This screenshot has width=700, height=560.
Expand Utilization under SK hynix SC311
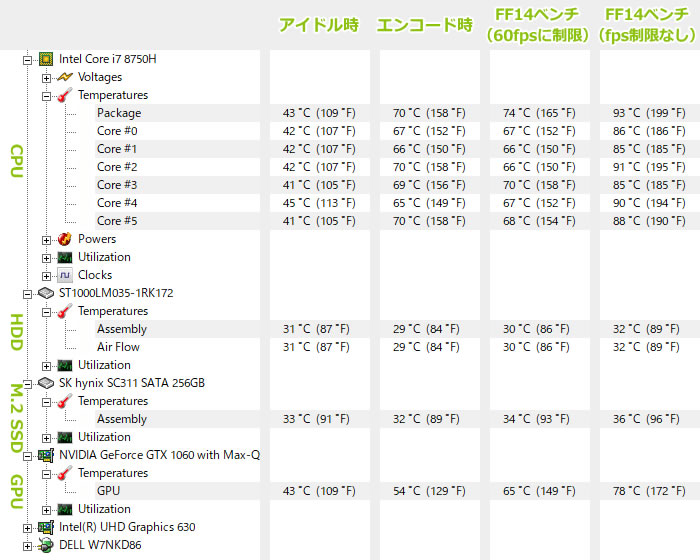coord(46,438)
